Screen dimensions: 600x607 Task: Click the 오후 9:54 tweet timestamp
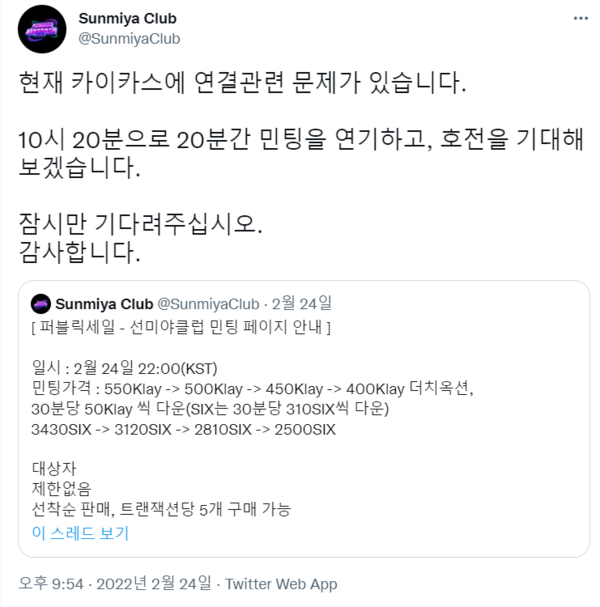(x=51, y=583)
